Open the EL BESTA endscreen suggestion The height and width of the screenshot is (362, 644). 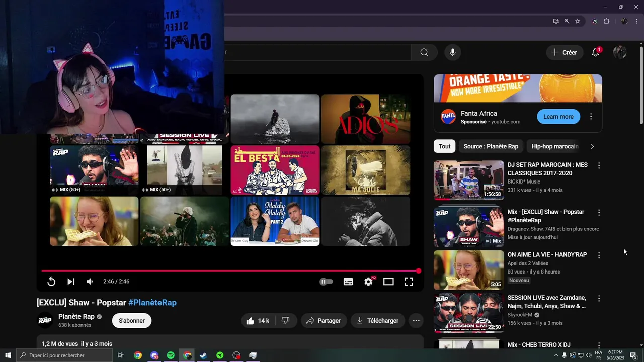[275, 170]
